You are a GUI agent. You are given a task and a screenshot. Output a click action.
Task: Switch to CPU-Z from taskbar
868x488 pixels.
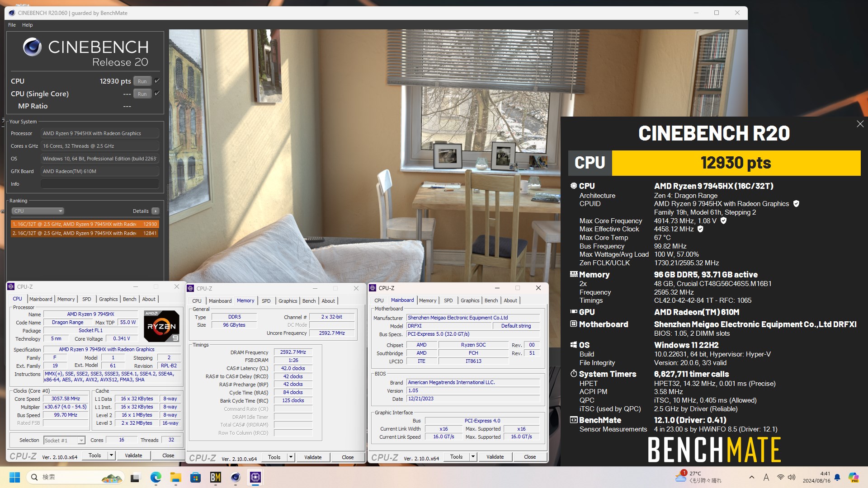point(255,477)
